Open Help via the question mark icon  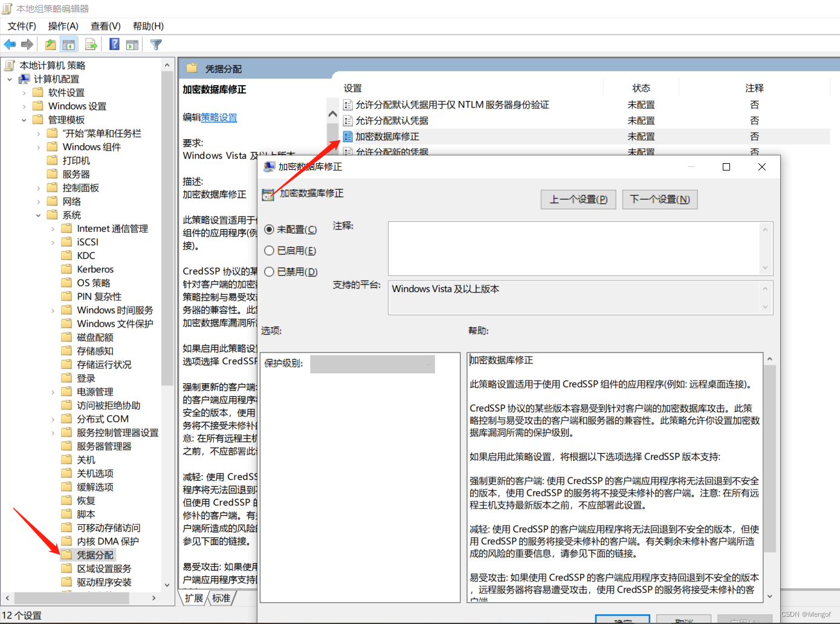pos(114,44)
